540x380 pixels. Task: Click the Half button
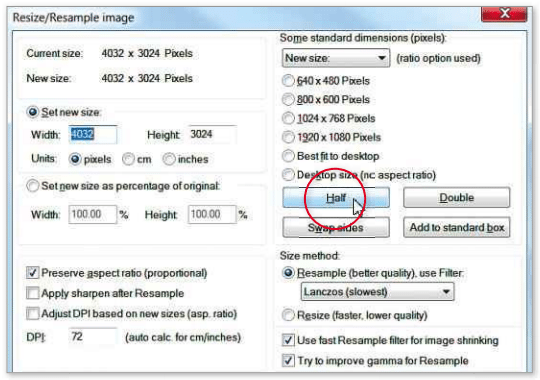[336, 198]
